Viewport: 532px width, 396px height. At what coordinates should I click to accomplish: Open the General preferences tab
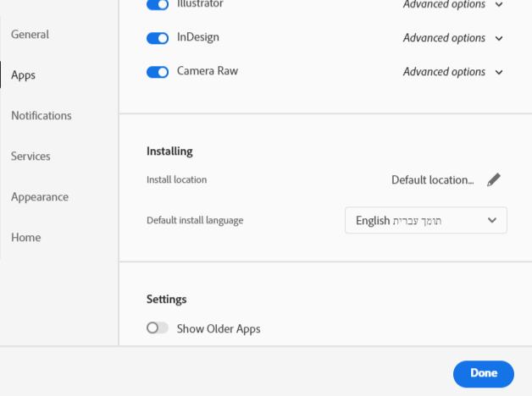30,35
